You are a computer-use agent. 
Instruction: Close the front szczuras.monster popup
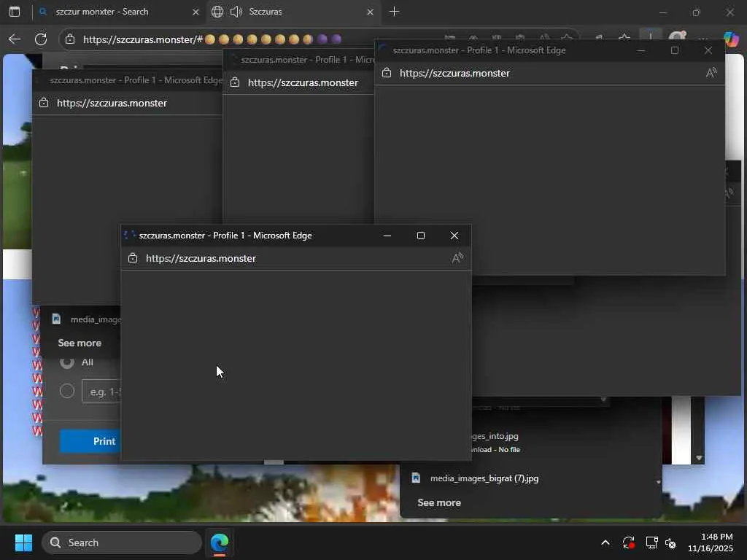[x=454, y=236]
